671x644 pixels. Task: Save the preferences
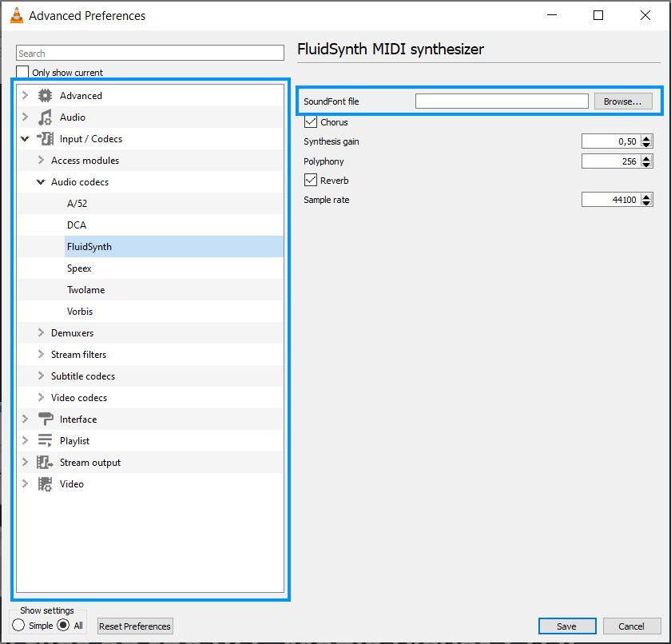tap(567, 626)
